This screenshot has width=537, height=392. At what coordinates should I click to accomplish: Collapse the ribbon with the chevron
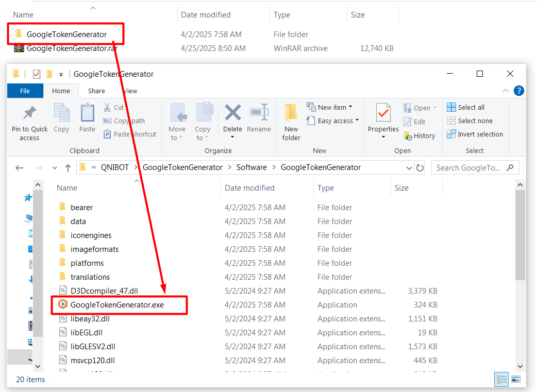point(505,91)
